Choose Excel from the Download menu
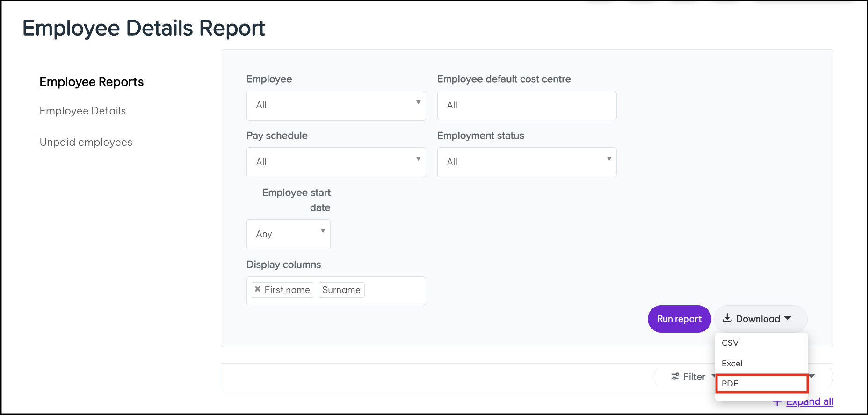The width and height of the screenshot is (868, 415). point(732,364)
